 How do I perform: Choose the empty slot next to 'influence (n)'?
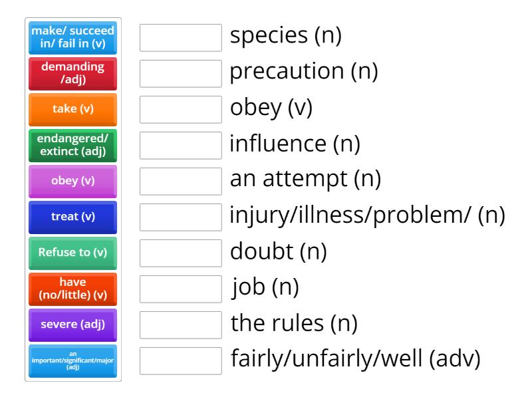coord(181,146)
